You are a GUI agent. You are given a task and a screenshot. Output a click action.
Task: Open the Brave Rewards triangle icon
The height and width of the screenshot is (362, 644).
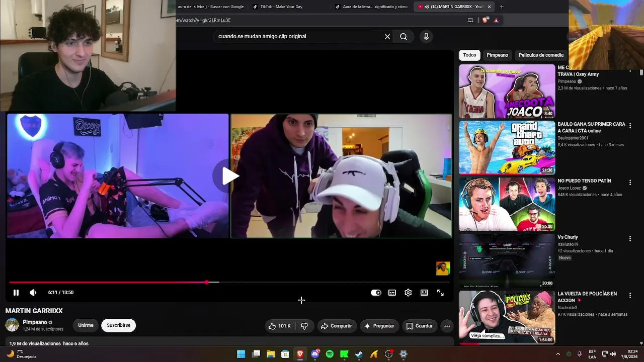496,20
